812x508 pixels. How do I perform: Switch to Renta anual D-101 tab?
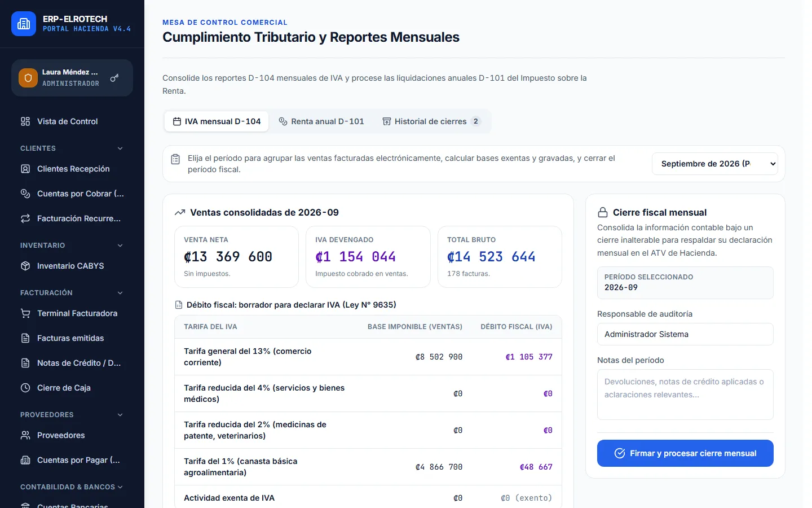[321, 121]
